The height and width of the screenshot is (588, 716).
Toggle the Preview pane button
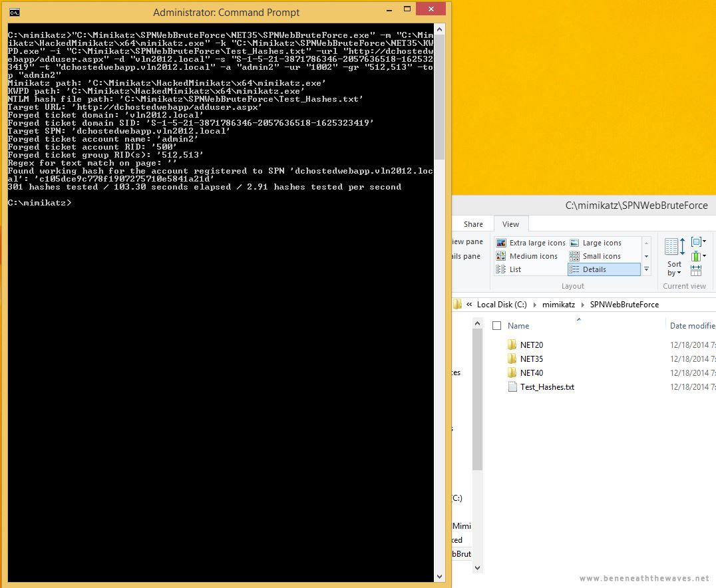pyautogui.click(x=467, y=241)
